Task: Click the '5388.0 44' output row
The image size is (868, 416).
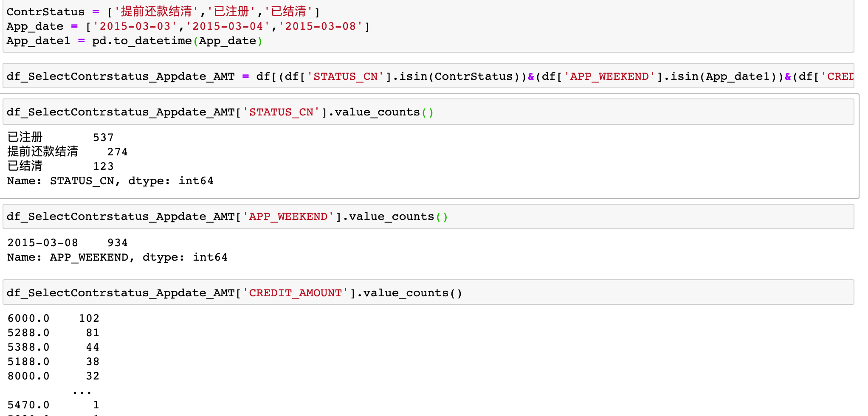Action: tap(54, 347)
